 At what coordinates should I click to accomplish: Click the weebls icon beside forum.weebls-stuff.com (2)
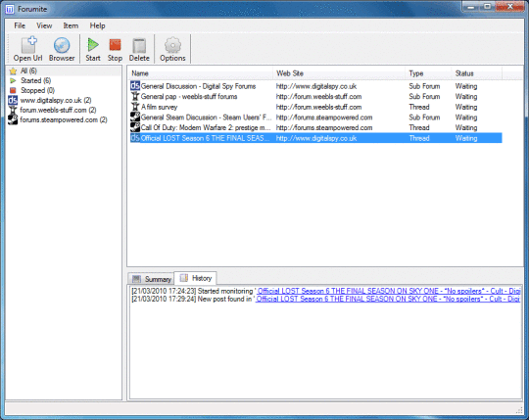[x=13, y=110]
